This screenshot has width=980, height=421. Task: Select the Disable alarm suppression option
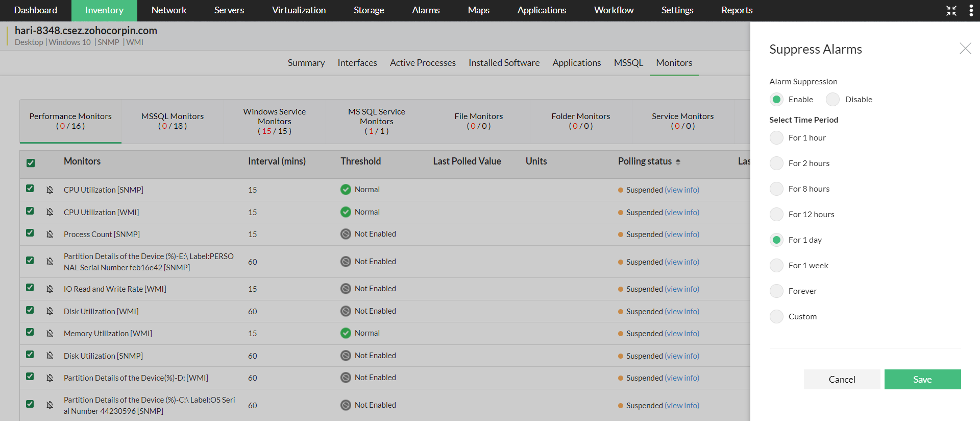click(x=833, y=99)
